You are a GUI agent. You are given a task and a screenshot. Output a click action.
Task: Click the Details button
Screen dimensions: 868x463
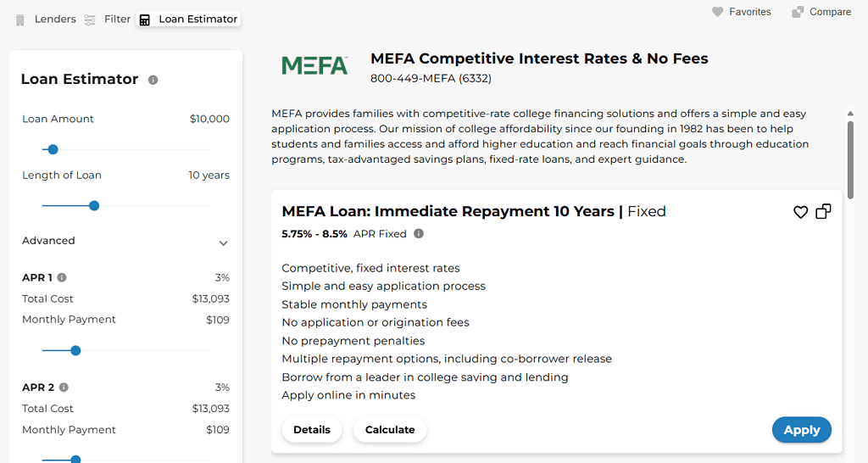point(312,430)
